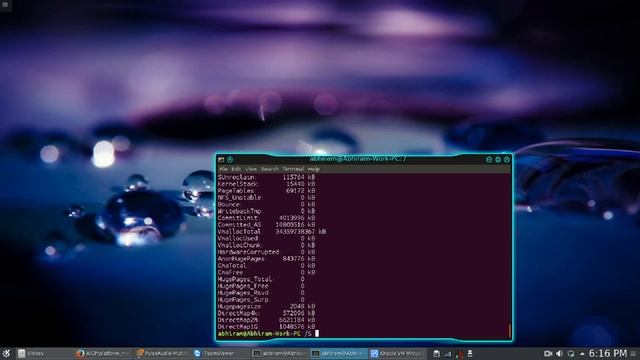Click the VmallocTotal line in terminal output
Viewport: 640px width, 360px height.
(x=272, y=231)
